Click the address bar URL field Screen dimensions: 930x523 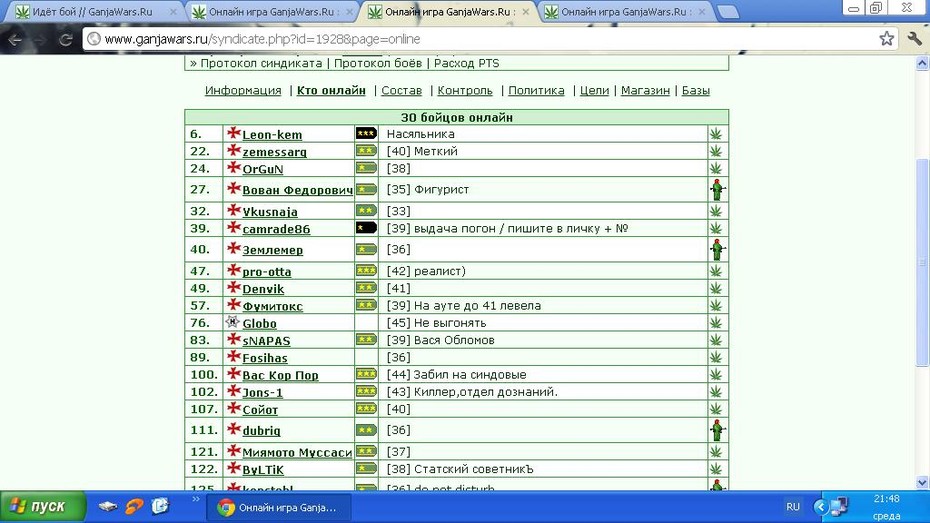coord(486,39)
